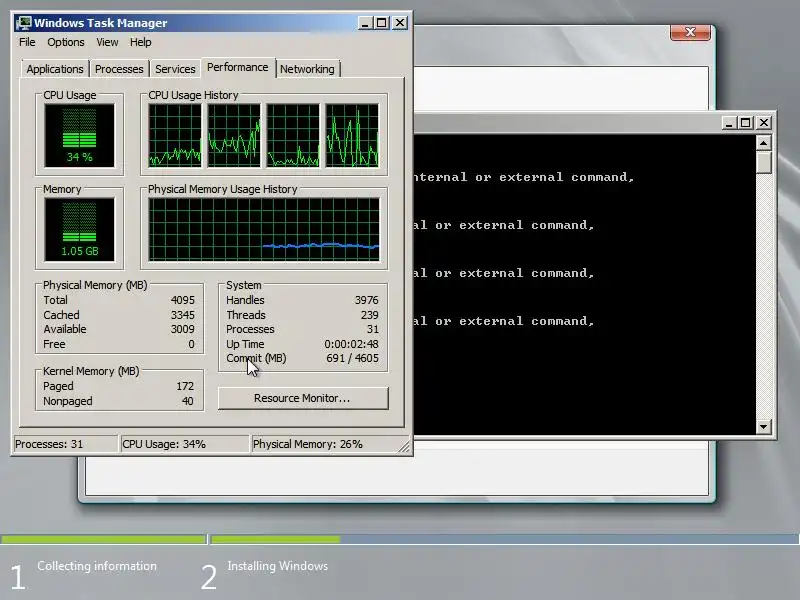Click the Paged kernel memory value 172
This screenshot has width=800, height=600.
point(185,386)
